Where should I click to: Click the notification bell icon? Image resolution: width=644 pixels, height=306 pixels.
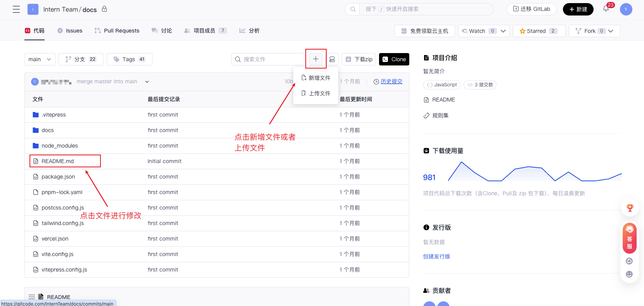pos(606,9)
